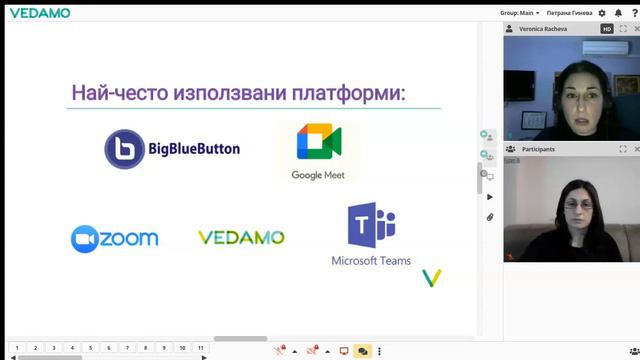Click the whiteboard vertical scrollbar thumb
This screenshot has height=360, width=640.
point(479,178)
